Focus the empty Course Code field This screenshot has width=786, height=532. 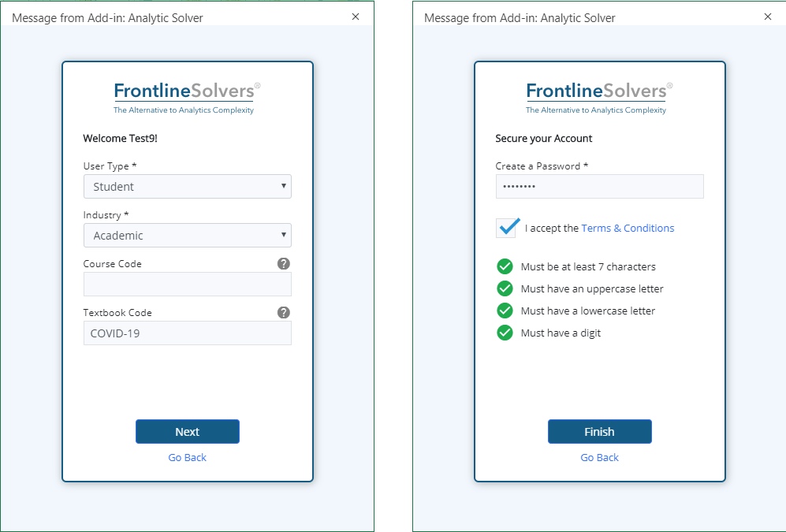187,285
